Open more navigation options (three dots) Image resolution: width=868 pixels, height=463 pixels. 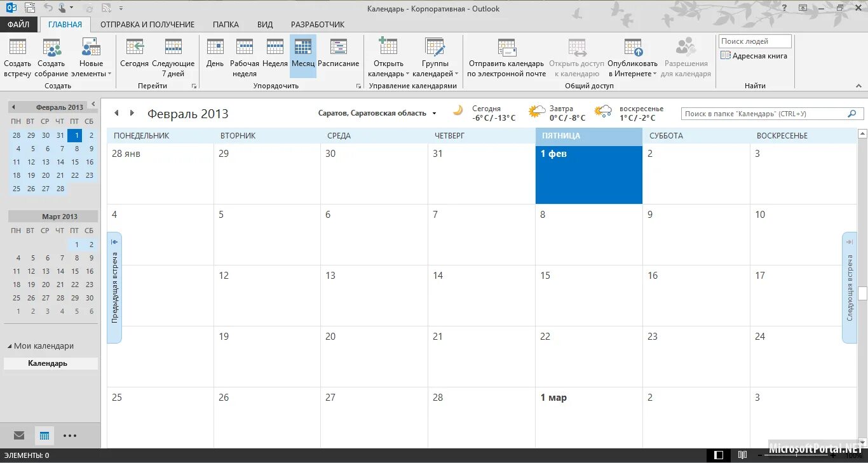[x=70, y=436]
